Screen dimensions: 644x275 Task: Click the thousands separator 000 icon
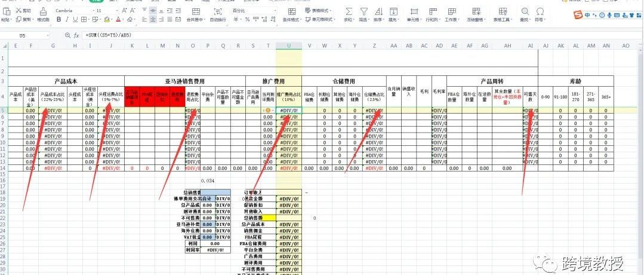point(256,19)
